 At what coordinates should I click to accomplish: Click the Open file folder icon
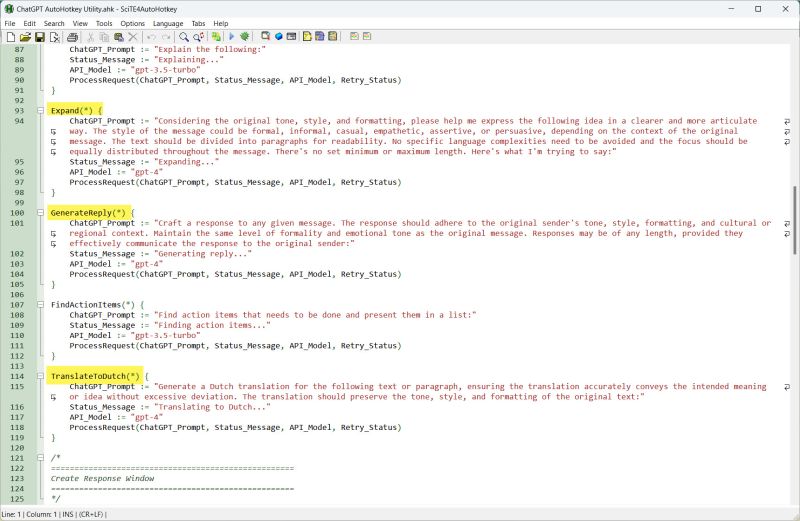pos(25,37)
